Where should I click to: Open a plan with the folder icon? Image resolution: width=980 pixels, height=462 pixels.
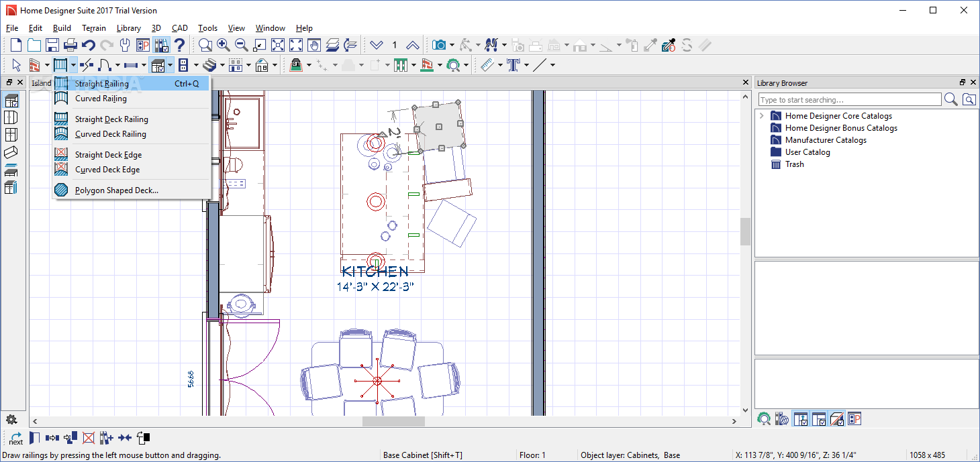pos(34,45)
